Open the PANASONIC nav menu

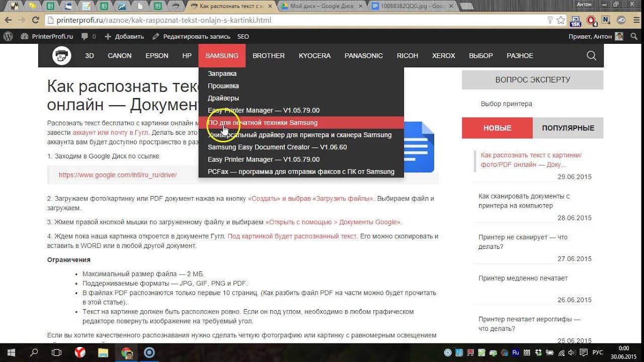click(364, 56)
